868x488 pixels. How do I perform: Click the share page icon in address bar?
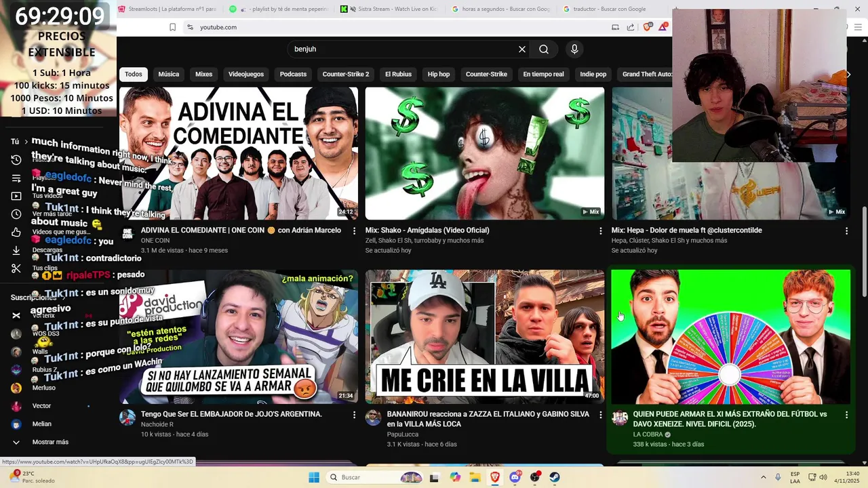(x=631, y=27)
